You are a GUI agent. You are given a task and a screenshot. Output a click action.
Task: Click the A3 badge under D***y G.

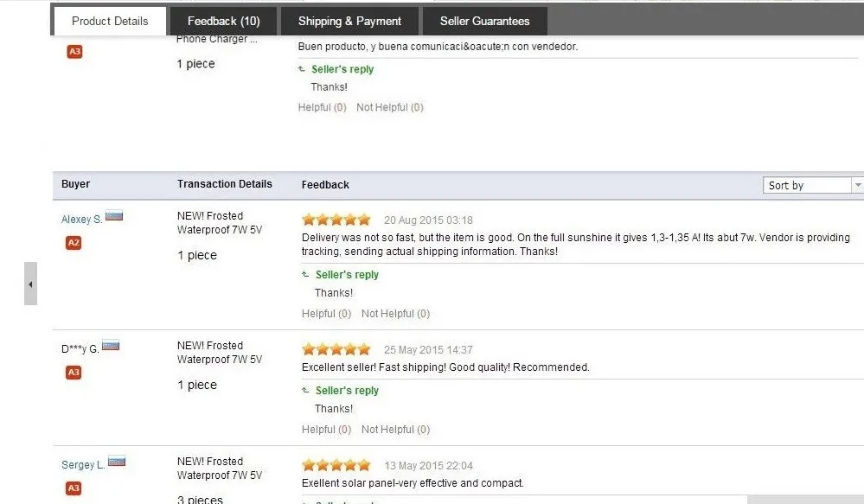(74, 373)
